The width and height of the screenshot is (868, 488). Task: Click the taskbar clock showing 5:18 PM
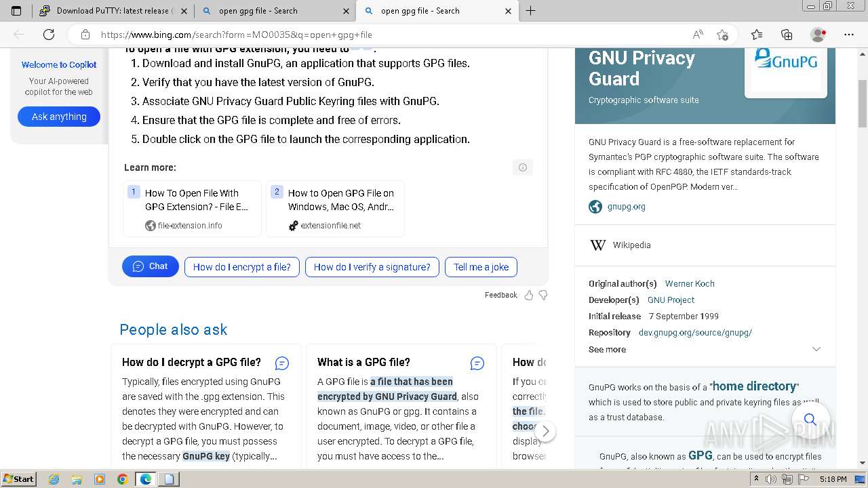[x=833, y=479]
